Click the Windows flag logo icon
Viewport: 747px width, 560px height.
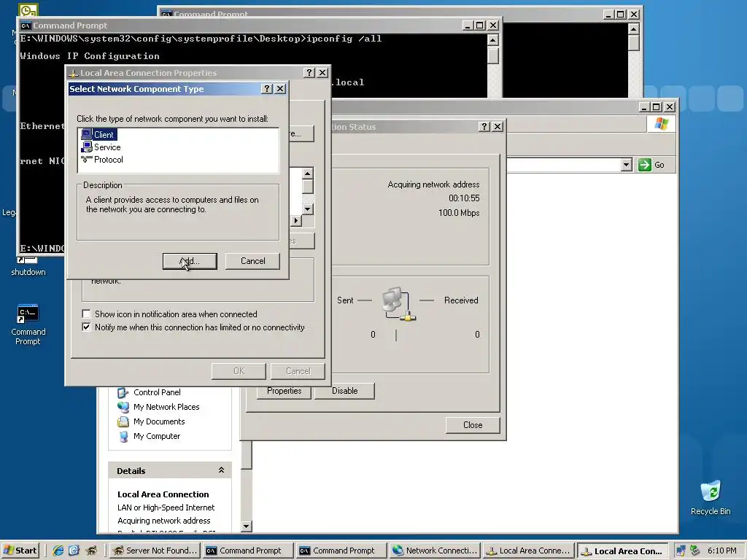pyautogui.click(x=661, y=124)
